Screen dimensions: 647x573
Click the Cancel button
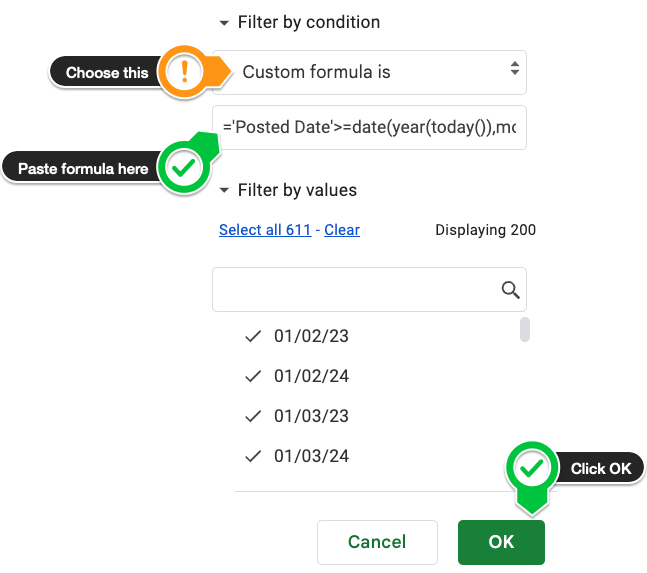pos(377,542)
